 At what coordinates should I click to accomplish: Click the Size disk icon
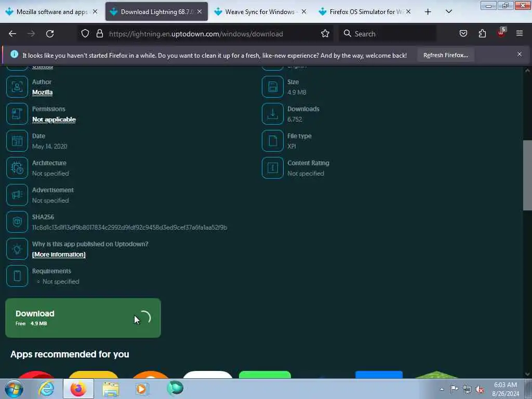pos(272,87)
